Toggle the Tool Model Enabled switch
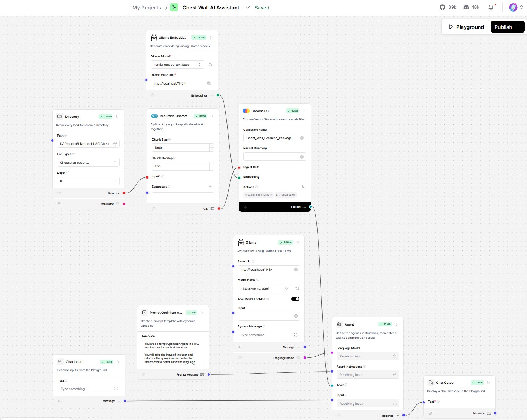 [295, 299]
